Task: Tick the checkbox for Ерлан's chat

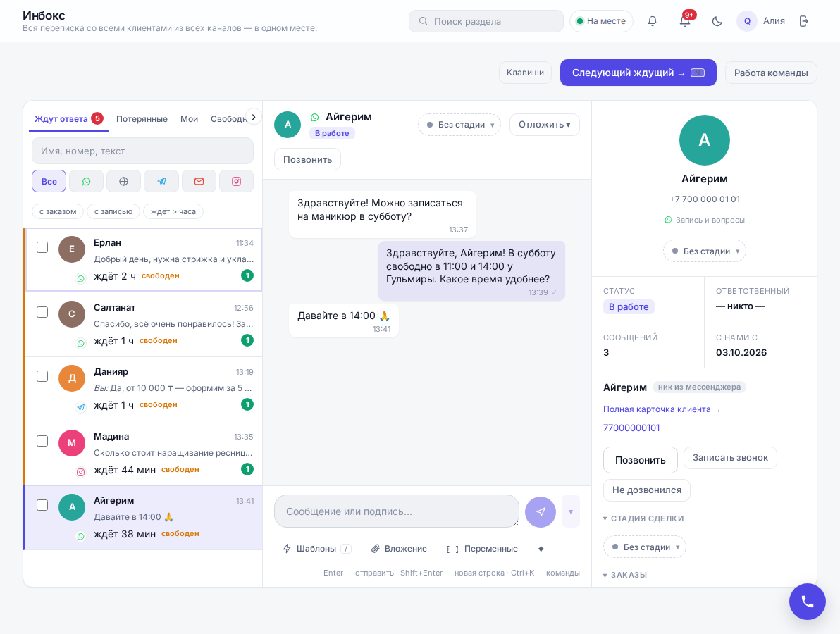Action: coord(42,247)
